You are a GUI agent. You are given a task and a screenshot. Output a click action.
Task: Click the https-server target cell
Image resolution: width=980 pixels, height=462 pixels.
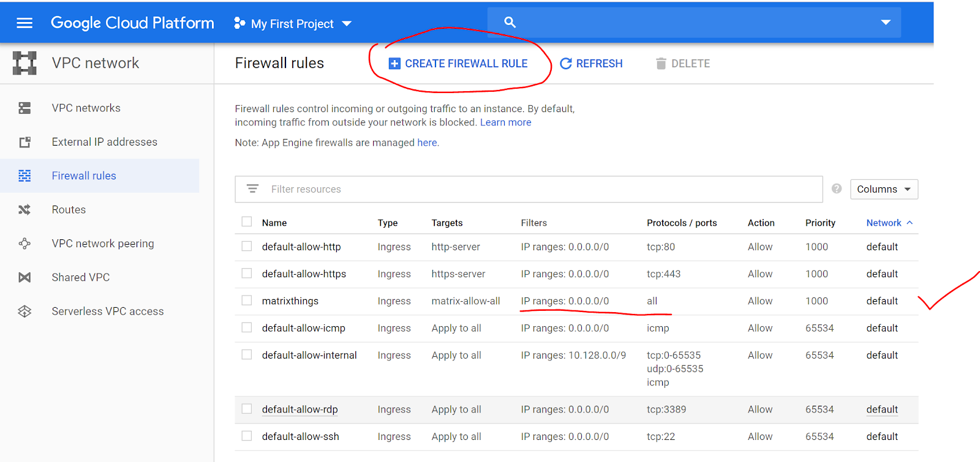tap(458, 274)
